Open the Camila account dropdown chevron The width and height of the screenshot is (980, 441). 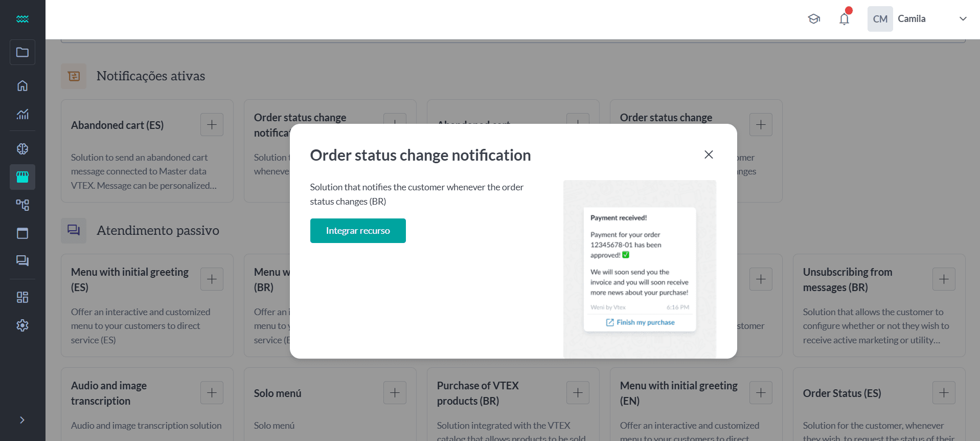point(963,18)
